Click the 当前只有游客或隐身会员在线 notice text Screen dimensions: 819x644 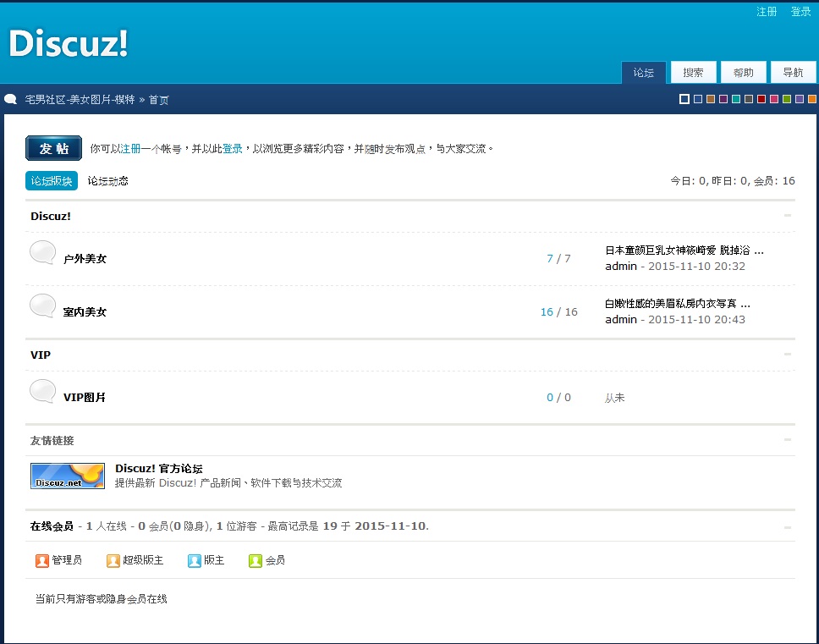pos(101,599)
